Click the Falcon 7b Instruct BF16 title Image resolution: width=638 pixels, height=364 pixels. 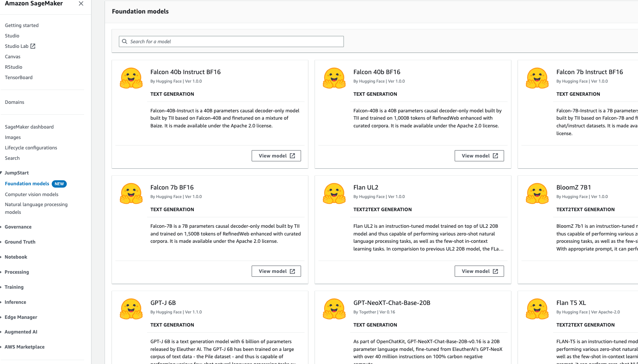point(590,72)
